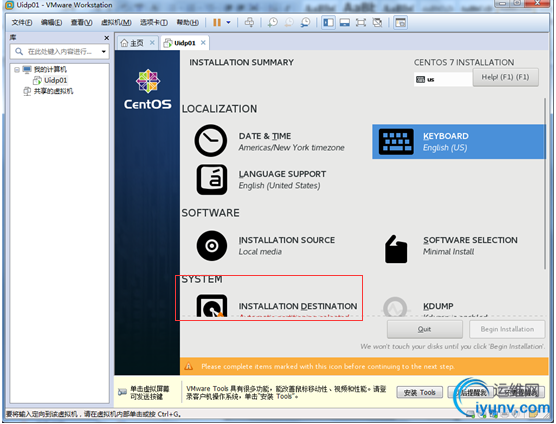This screenshot has width=556, height=424.
Task: Open the 查看(V) menu
Action: tap(82, 23)
